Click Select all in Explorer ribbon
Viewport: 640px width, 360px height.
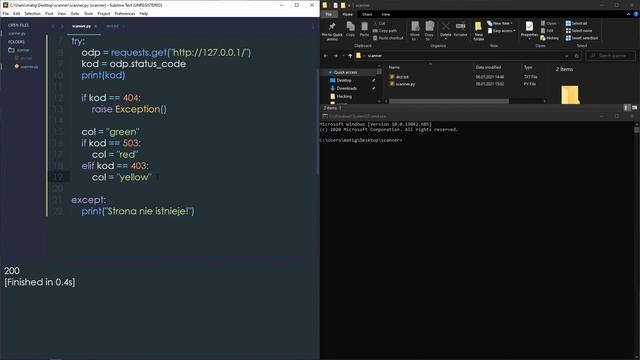(x=576, y=24)
